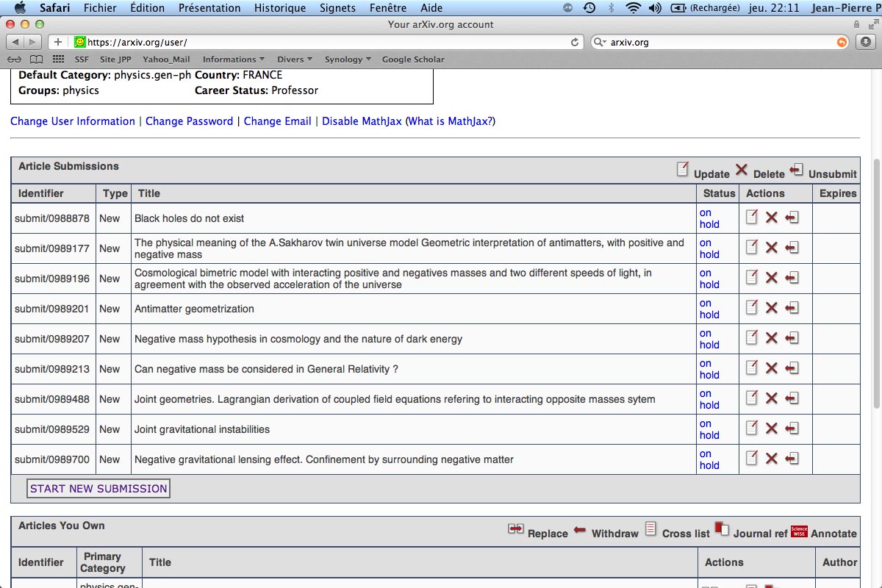Screen dimensions: 882x588
Task: Unsubmit submission submit/0989177
Action: (x=792, y=248)
